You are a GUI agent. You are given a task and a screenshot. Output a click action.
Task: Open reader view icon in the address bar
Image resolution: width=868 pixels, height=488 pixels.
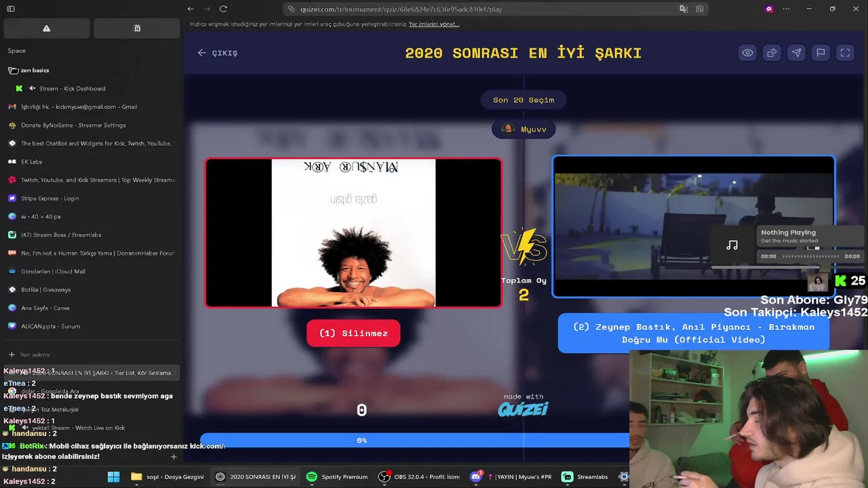pyautogui.click(x=700, y=9)
